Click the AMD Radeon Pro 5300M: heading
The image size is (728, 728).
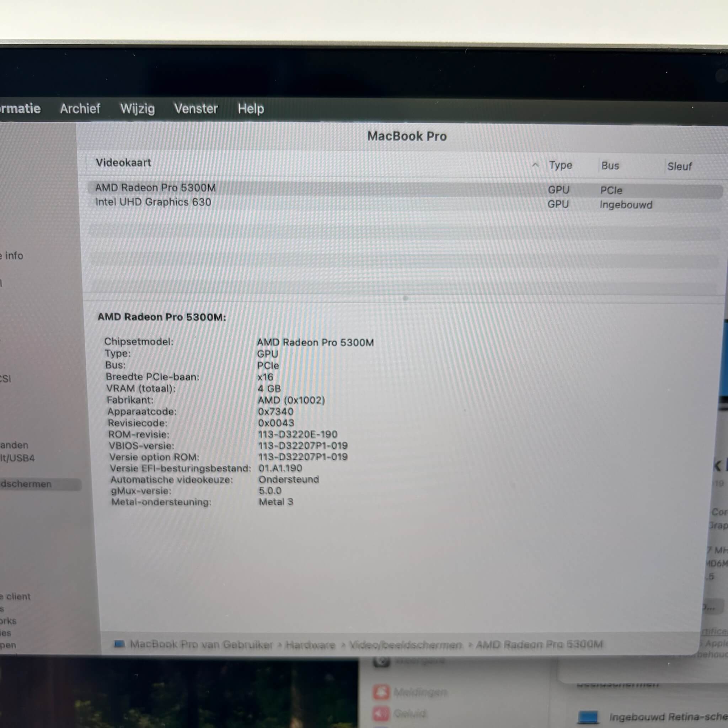[162, 317]
